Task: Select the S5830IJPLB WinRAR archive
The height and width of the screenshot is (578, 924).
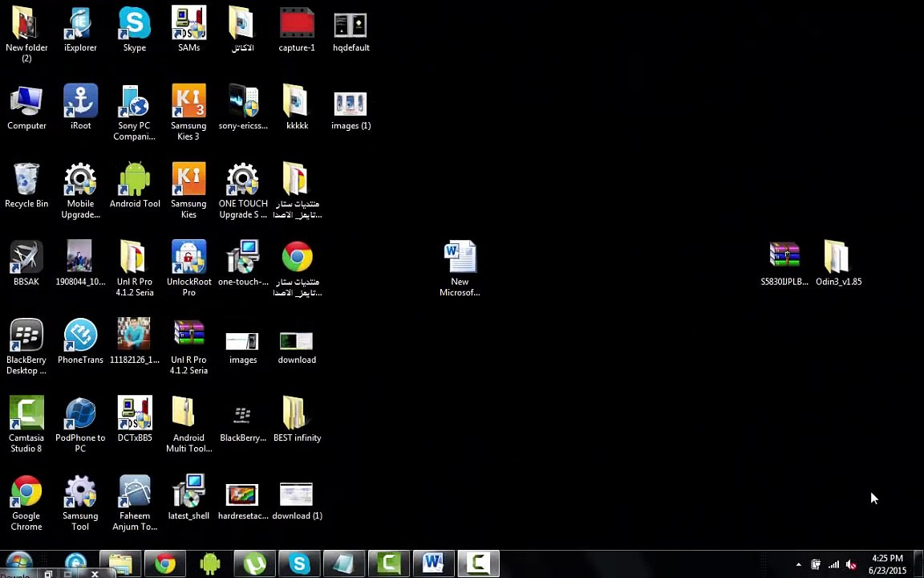Action: [784, 263]
